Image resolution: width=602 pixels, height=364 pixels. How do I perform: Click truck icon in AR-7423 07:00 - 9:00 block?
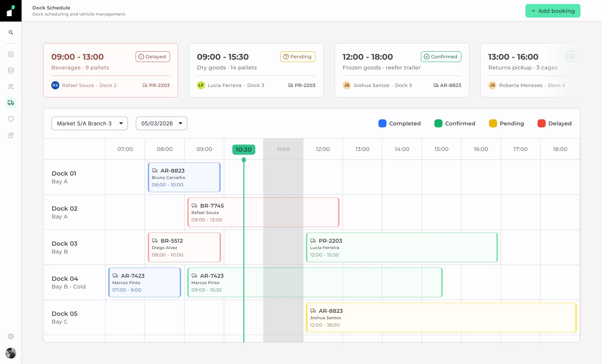coord(115,276)
